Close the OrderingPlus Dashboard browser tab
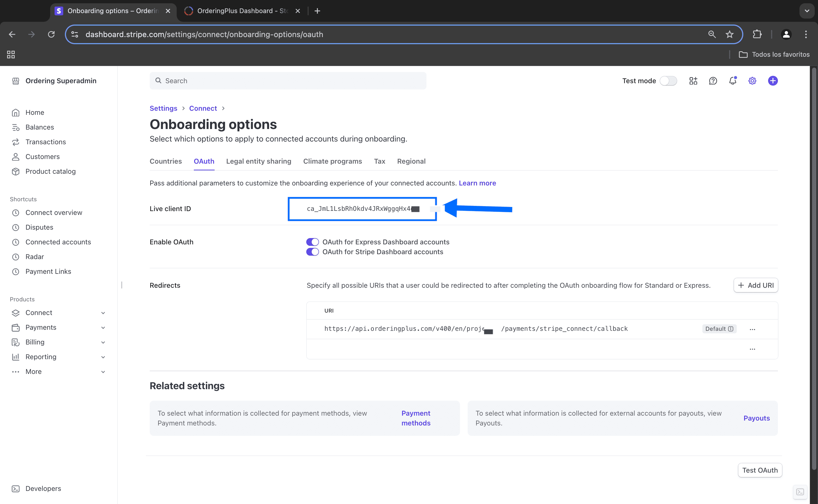818x504 pixels. [297, 11]
